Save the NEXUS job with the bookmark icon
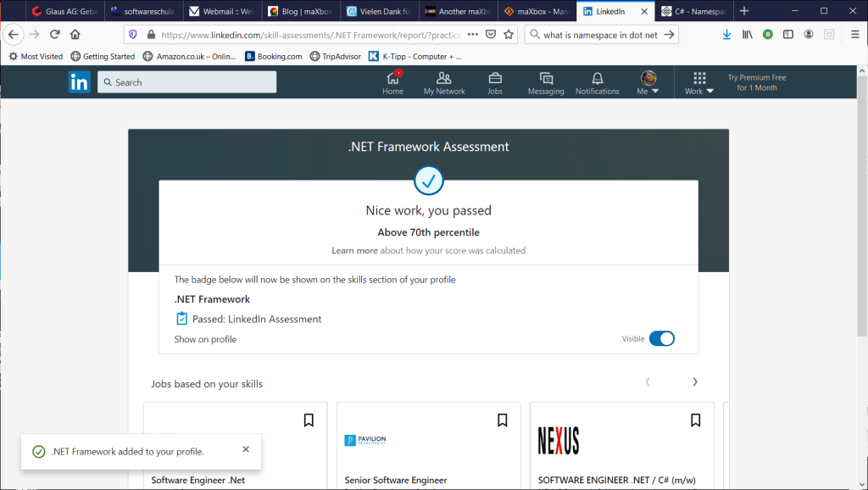This screenshot has width=868, height=490. [x=695, y=420]
